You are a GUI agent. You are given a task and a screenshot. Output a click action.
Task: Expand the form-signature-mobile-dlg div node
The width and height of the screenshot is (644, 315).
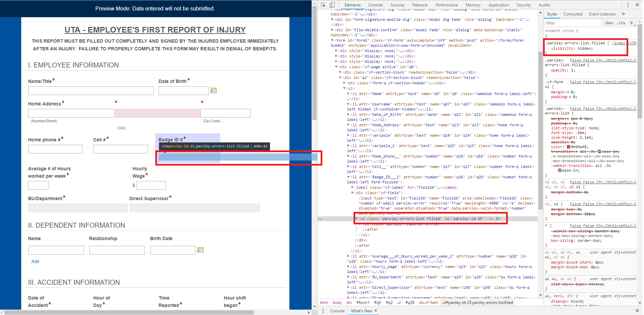332,19
